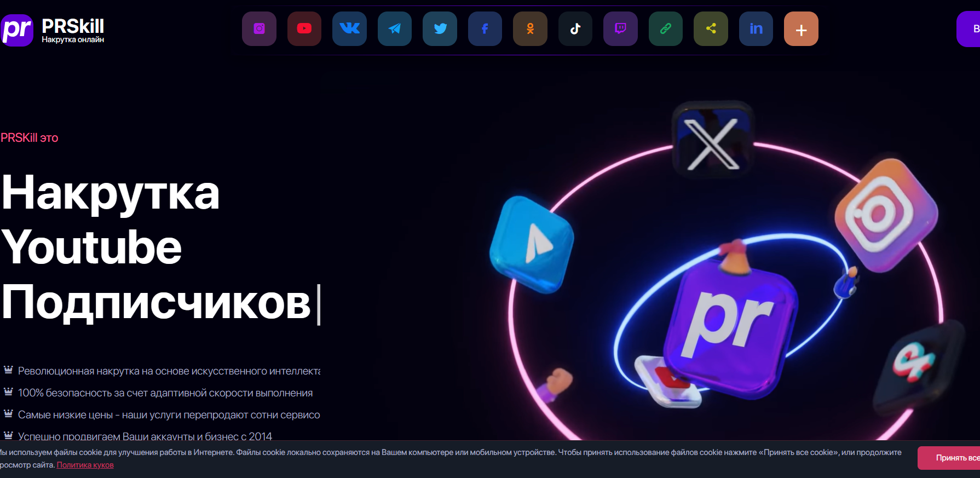Viewport: 980px width, 478px height.
Task: Click the VK social network icon
Action: (349, 28)
